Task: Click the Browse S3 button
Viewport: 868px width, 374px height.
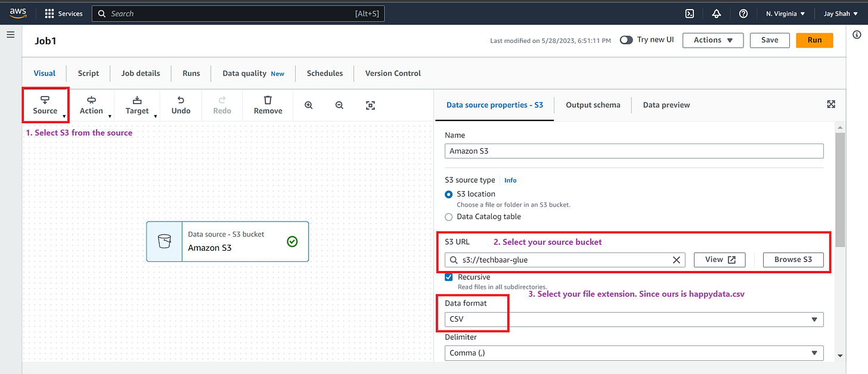Action: (x=793, y=260)
